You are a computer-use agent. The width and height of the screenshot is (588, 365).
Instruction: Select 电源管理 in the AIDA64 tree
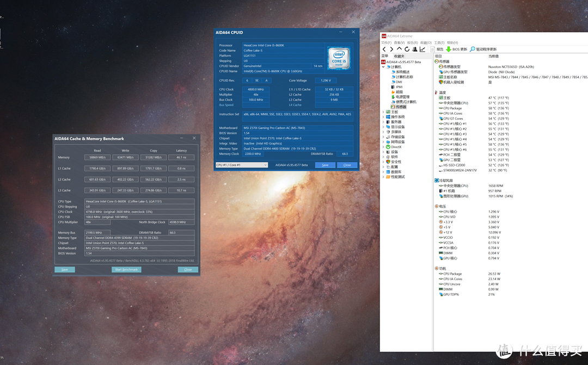coord(401,97)
